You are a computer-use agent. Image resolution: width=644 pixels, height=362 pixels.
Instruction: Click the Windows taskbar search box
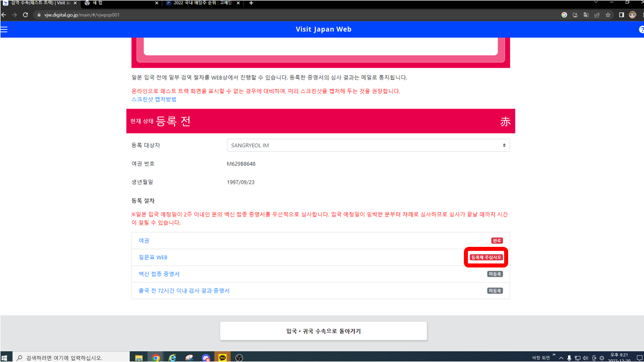tap(70, 357)
